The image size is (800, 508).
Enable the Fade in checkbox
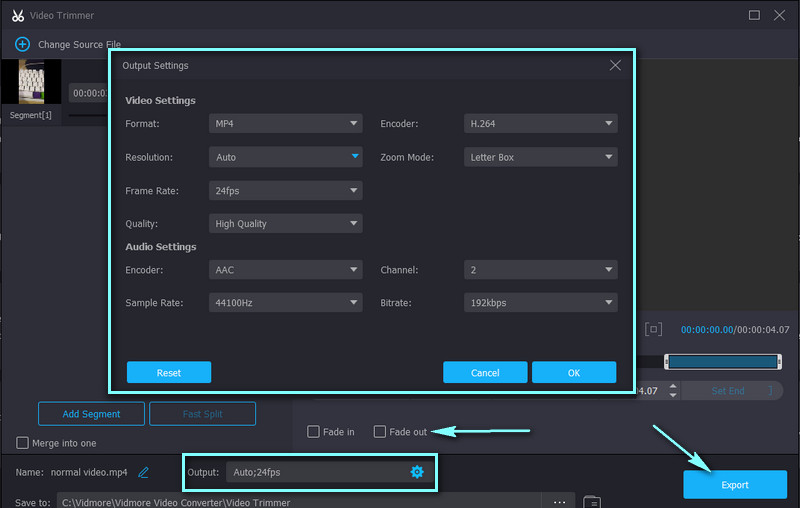coord(313,432)
